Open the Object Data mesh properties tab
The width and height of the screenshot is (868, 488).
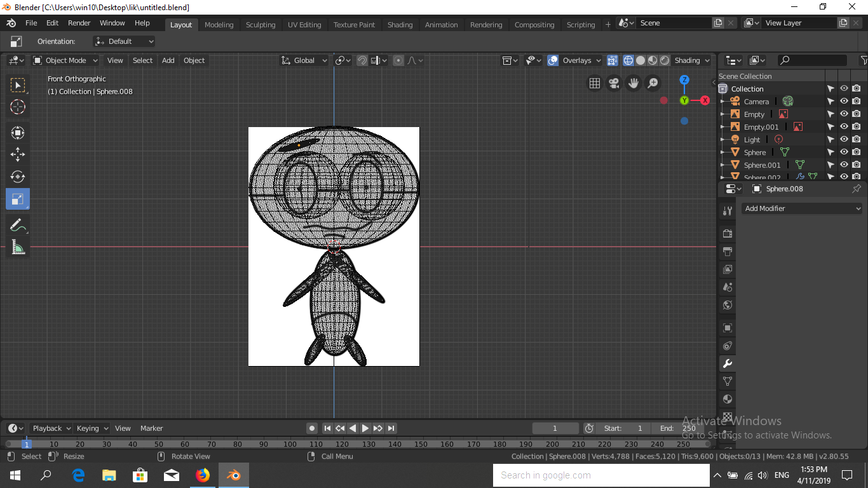[728, 381]
